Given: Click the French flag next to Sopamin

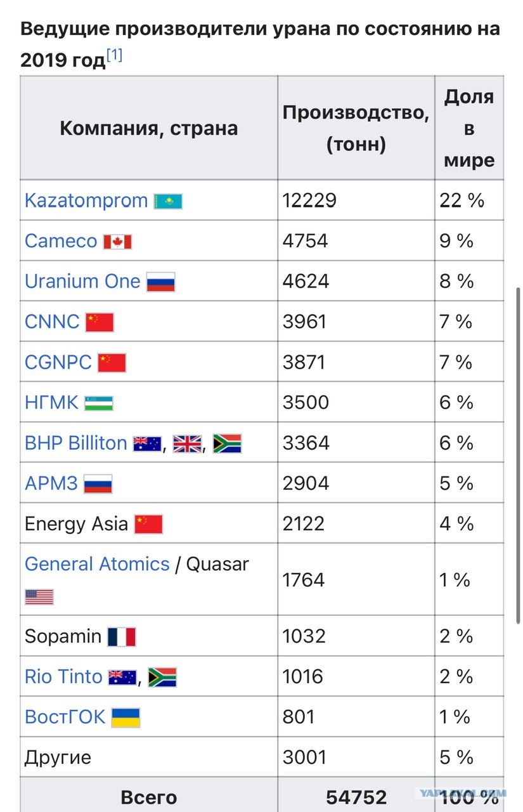Looking at the screenshot, I should click(121, 636).
